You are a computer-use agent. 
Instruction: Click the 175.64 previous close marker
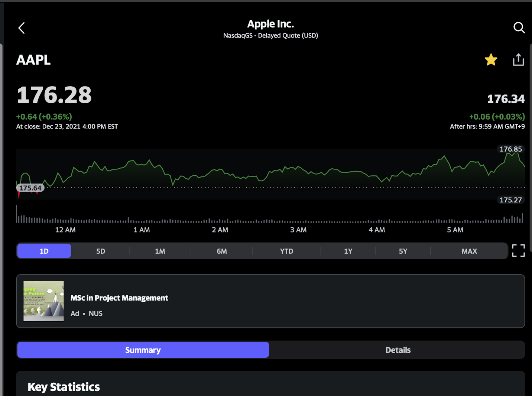pyautogui.click(x=30, y=188)
